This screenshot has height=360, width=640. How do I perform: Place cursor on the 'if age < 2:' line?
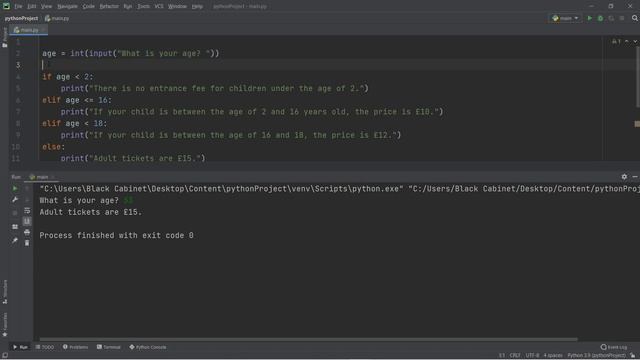(x=68, y=77)
